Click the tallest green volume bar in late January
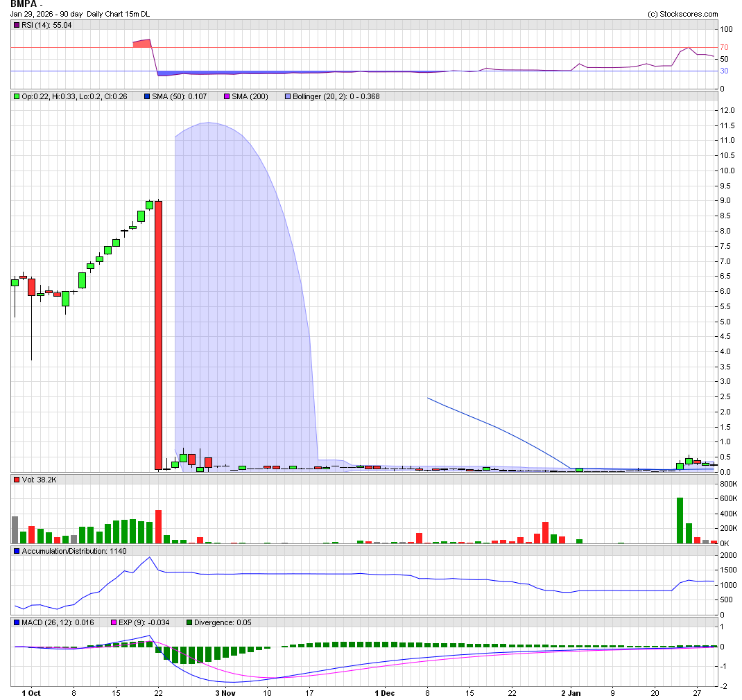 [680, 520]
